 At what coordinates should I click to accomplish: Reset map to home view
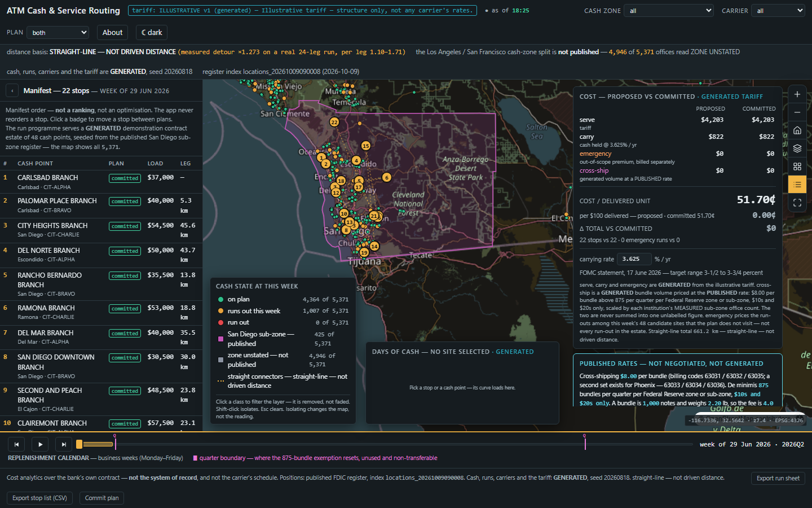pos(797,130)
